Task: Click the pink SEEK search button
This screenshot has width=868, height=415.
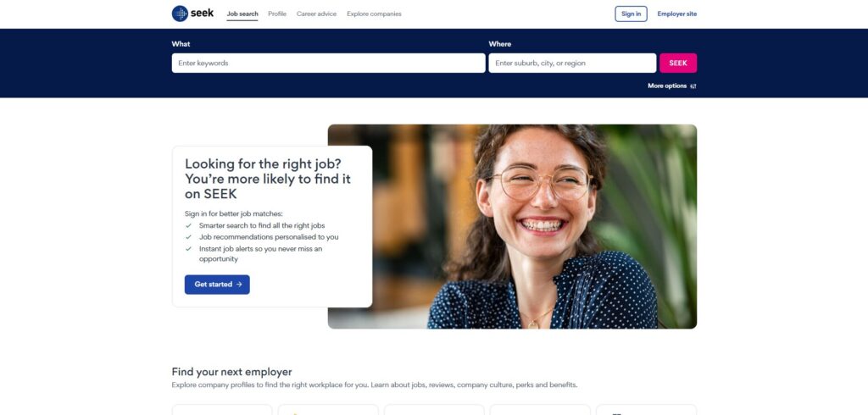Action: 678,63
